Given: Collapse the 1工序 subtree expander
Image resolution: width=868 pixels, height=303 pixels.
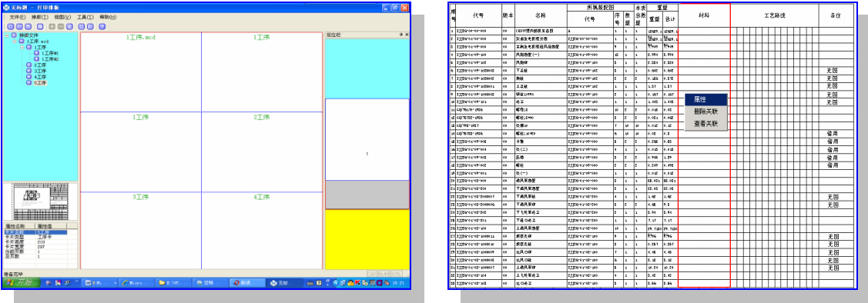Looking at the screenshot, I should coord(22,48).
